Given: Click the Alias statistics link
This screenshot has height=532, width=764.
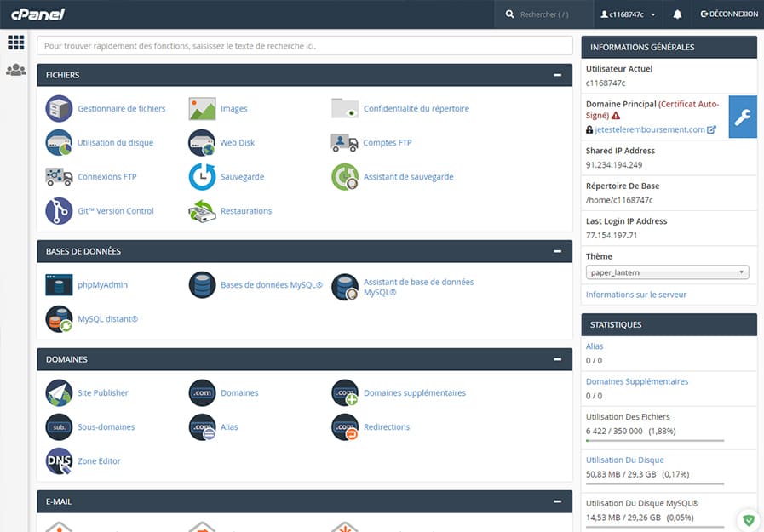Looking at the screenshot, I should [x=595, y=346].
